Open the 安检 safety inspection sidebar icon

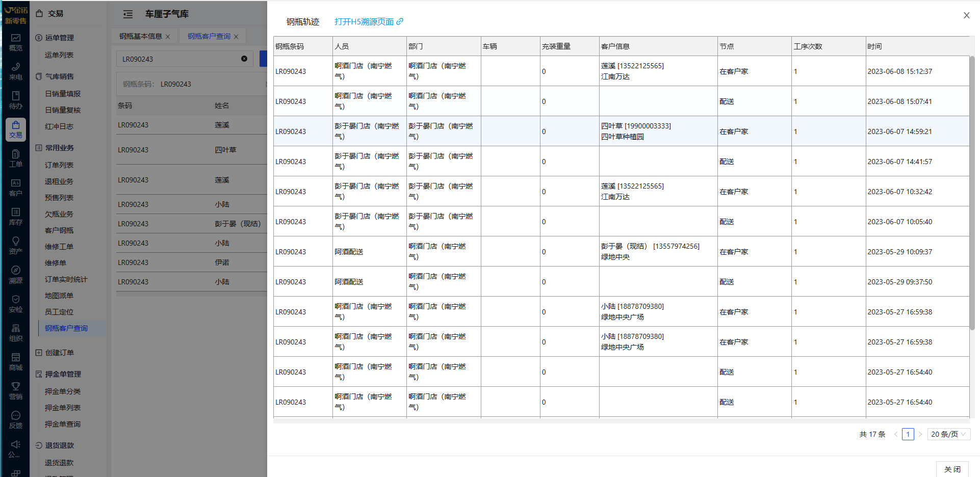click(x=16, y=304)
